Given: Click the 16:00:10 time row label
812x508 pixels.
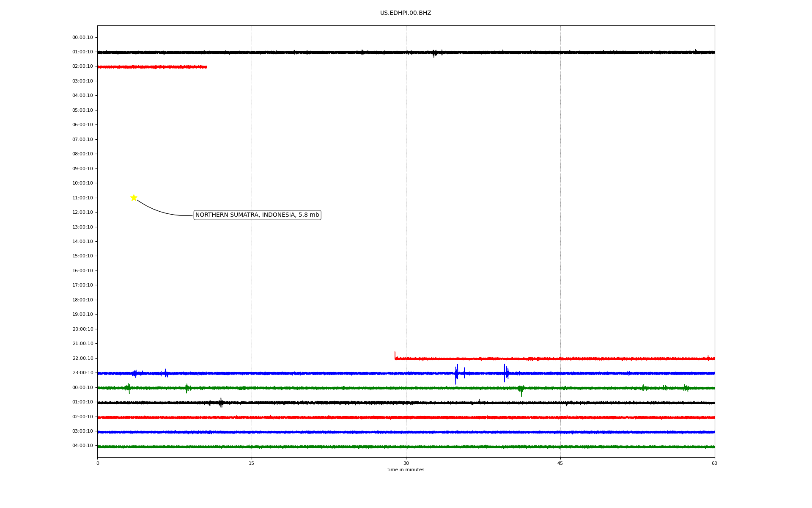Looking at the screenshot, I should [x=82, y=271].
